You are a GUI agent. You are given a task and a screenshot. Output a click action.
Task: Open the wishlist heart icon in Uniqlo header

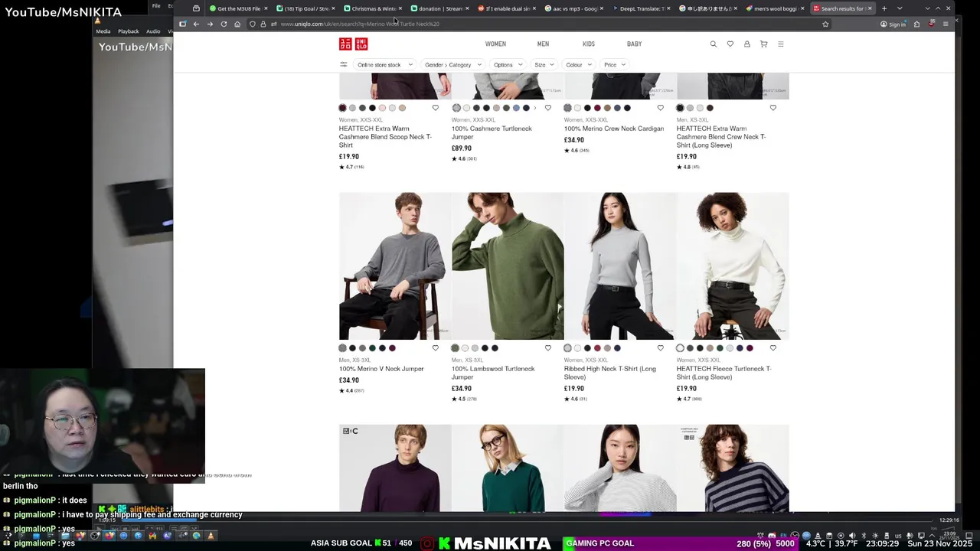click(730, 44)
